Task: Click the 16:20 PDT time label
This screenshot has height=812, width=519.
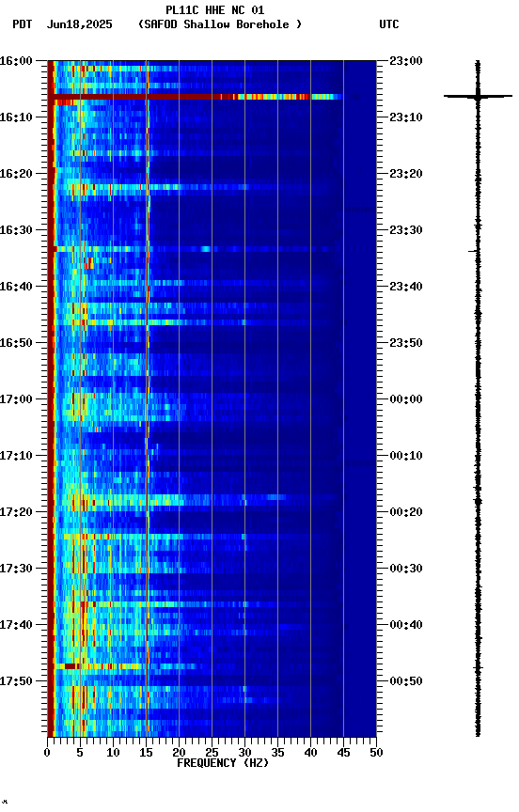Action: (16, 174)
